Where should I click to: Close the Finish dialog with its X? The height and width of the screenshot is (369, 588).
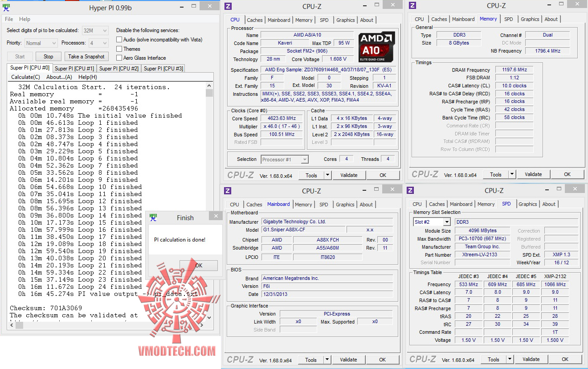[216, 216]
